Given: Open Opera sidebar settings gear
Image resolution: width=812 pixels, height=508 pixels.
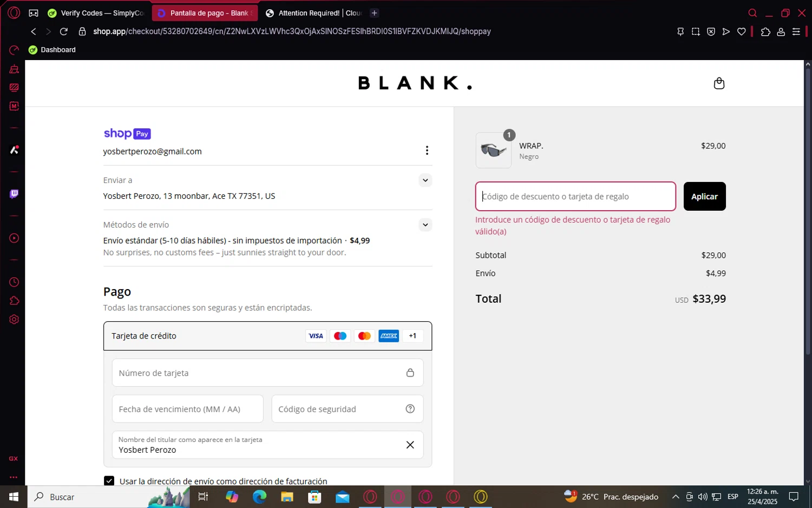Looking at the screenshot, I should 14,320.
